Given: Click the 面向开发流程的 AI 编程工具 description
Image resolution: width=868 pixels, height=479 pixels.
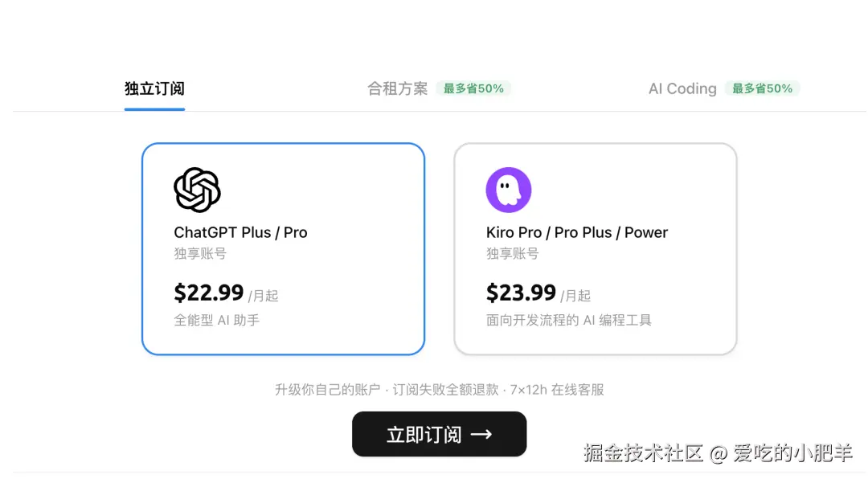Looking at the screenshot, I should coord(568,320).
